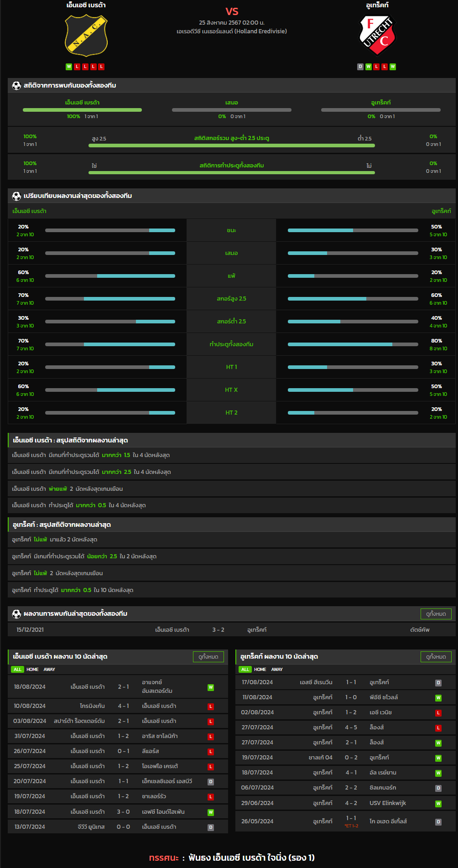Select ALL filter in NAC Breda last 10 matches
Viewport: 458px width, 868px height.
click(17, 670)
